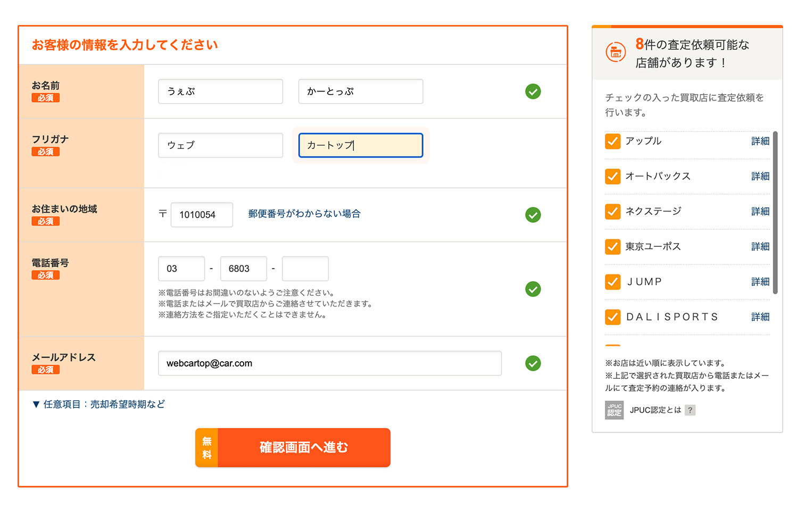
Task: Click the 8件の査定依頼可能な店舗があります heading
Action: 692,53
